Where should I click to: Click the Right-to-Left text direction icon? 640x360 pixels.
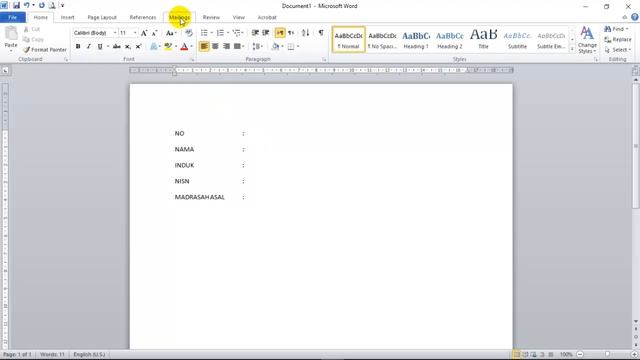coord(291,33)
